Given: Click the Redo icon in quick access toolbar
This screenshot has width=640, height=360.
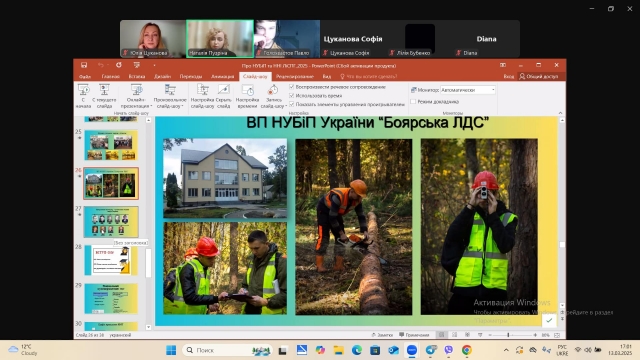Looking at the screenshot, I should [x=119, y=65].
